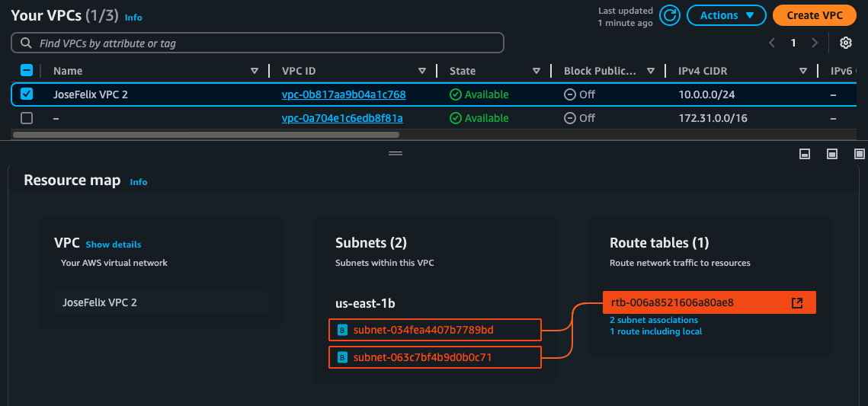Sort by IPv4 CIDR column arrow
Viewport: 868px width, 406px height.
click(x=803, y=71)
